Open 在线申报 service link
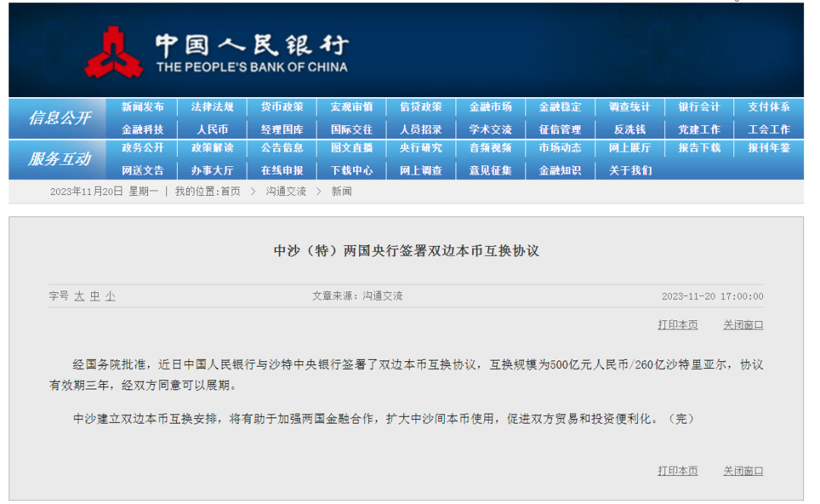This screenshot has height=504, width=820. click(282, 171)
